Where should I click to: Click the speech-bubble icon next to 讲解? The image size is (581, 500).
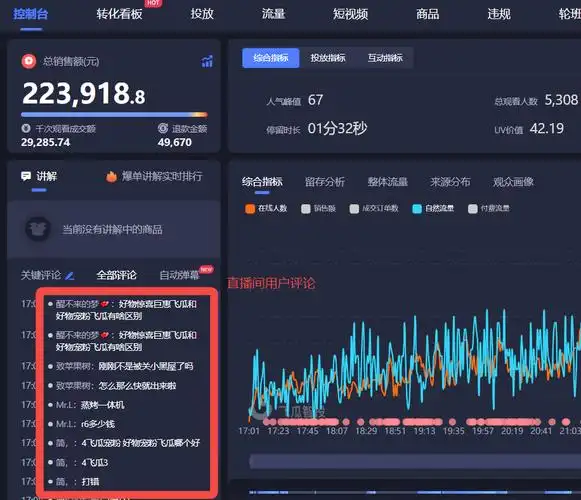tap(26, 176)
